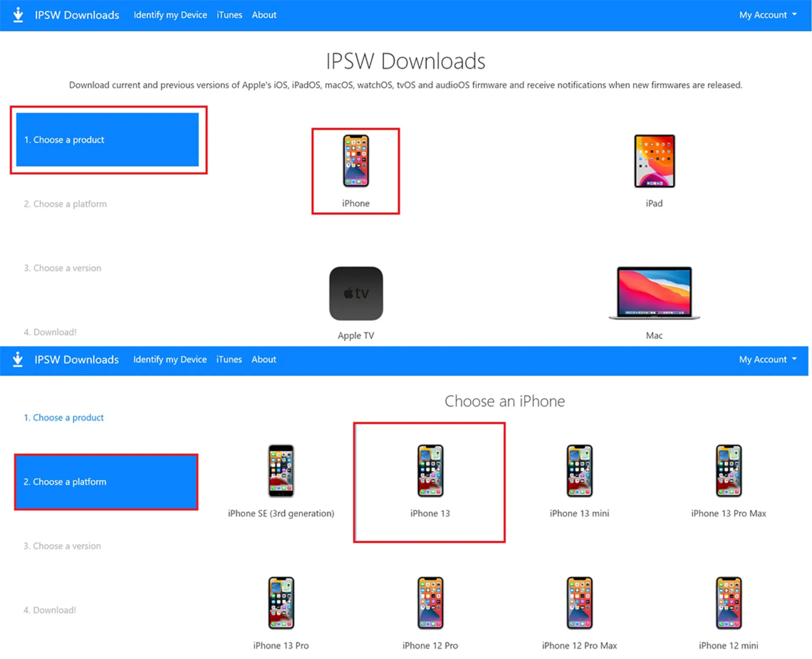
Task: Click the iPhone product icon
Action: 356,161
